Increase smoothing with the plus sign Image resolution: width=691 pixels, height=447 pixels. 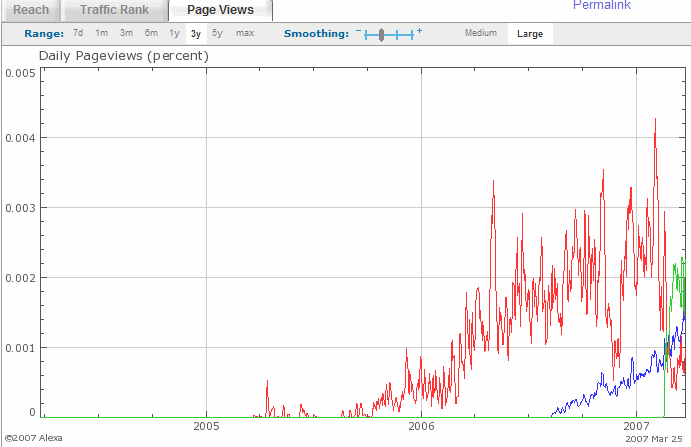419,31
